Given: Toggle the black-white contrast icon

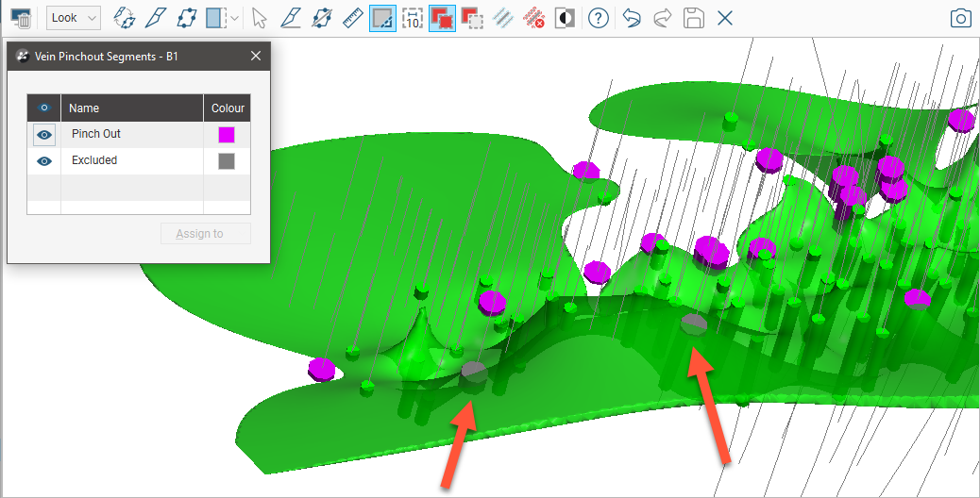Looking at the screenshot, I should 565,18.
